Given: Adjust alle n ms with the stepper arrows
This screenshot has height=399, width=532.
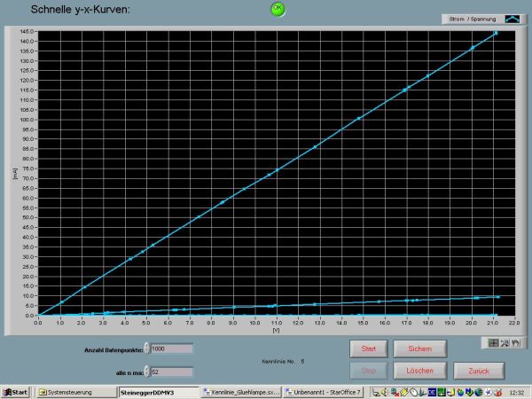Looking at the screenshot, I should 146,372.
